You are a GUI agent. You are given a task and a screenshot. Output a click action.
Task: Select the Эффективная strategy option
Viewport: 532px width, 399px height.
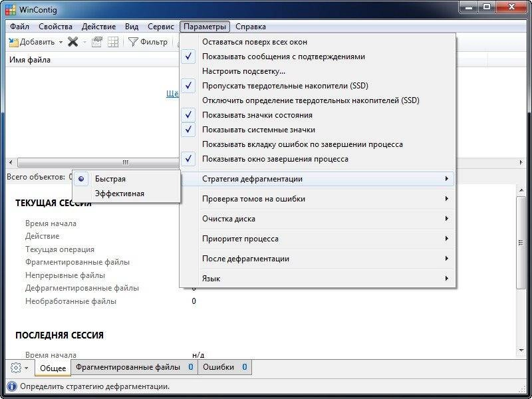[x=126, y=194]
